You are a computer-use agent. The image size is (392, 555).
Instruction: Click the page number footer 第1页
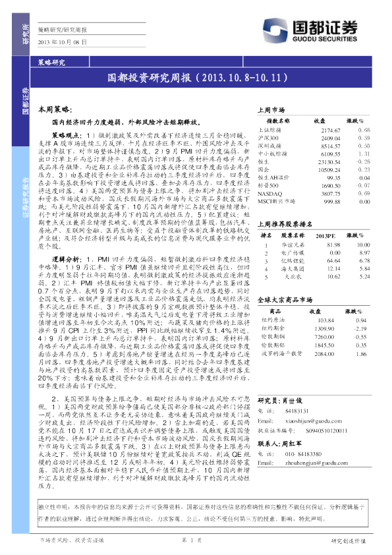click(x=192, y=540)
